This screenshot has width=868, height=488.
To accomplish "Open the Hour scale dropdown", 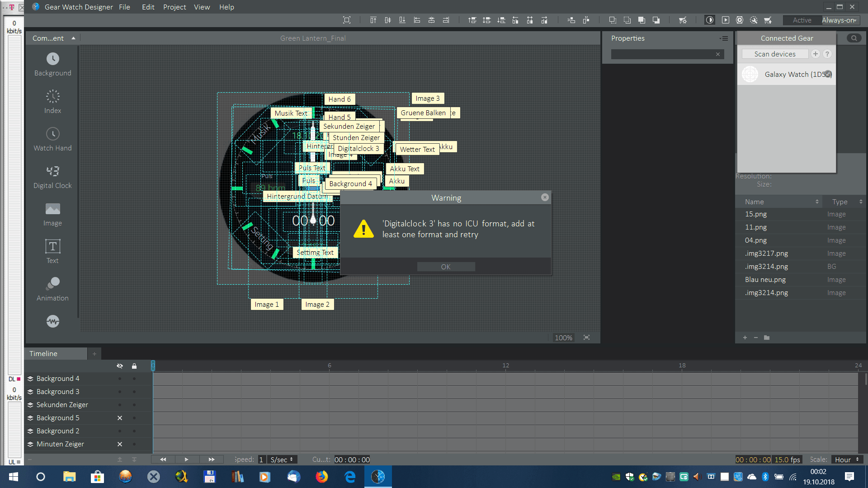I will [847, 460].
